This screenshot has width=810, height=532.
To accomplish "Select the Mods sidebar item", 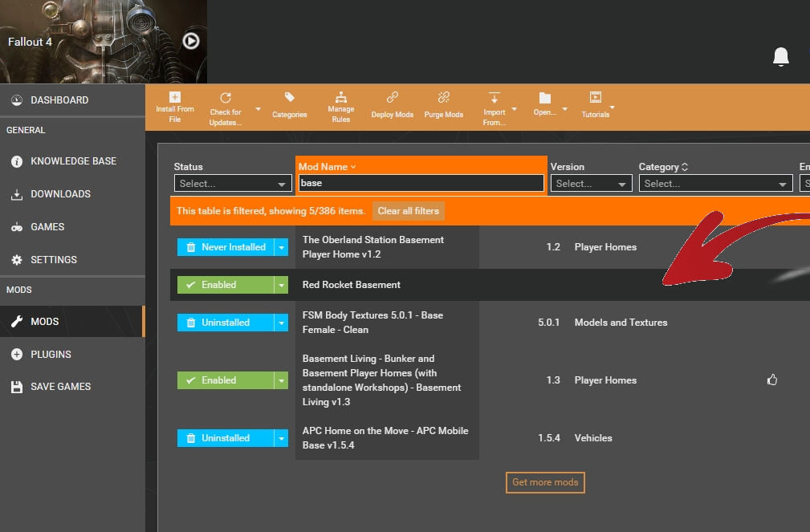I will click(x=72, y=321).
